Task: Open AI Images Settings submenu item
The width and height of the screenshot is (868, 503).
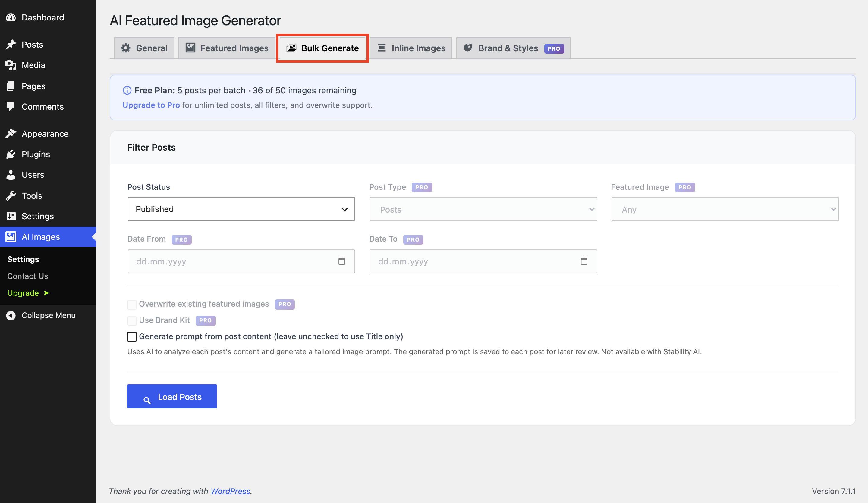Action: pos(23,259)
